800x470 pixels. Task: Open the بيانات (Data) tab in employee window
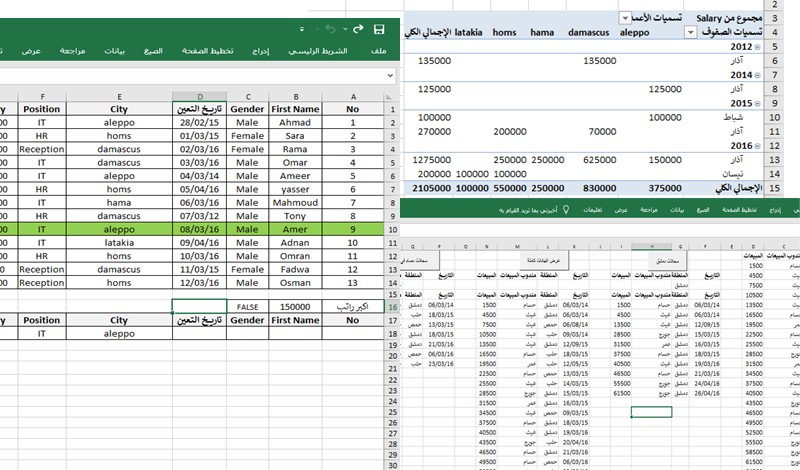click(114, 51)
